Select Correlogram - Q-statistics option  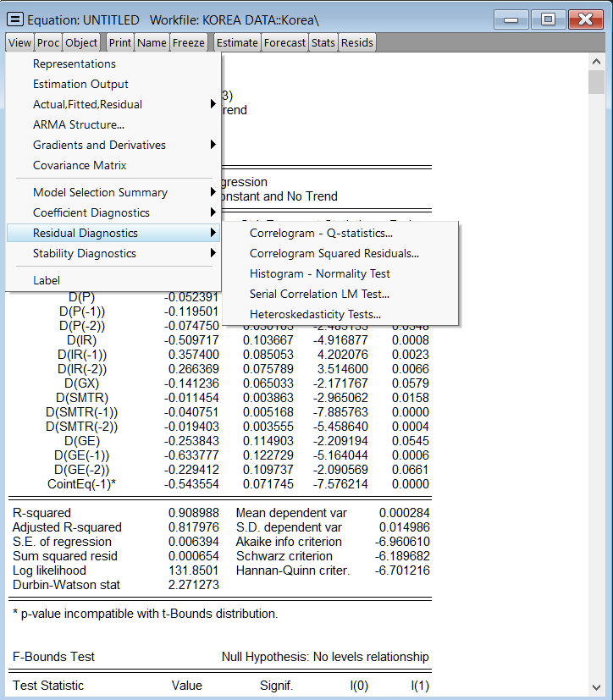point(321,233)
